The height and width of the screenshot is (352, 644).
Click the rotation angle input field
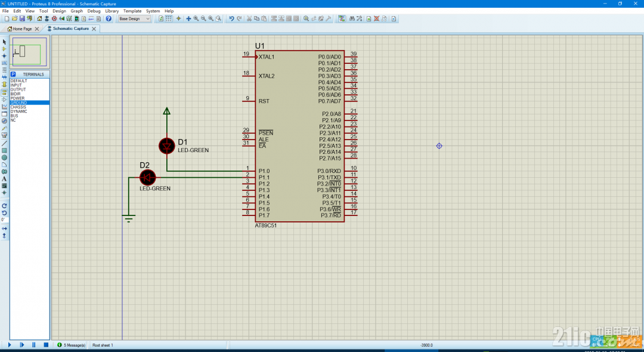pos(5,220)
